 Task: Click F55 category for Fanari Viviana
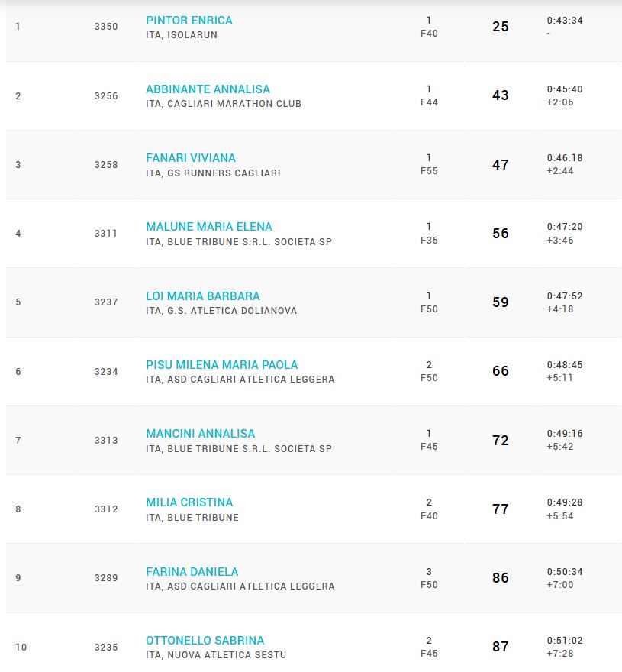click(x=429, y=171)
